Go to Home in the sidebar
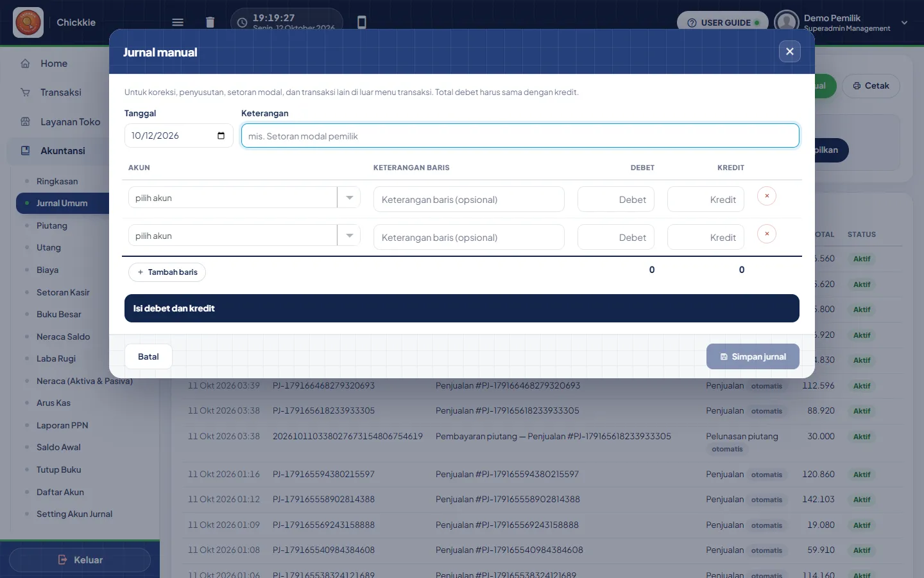Screen dimensions: 924x578 [x=54, y=64]
